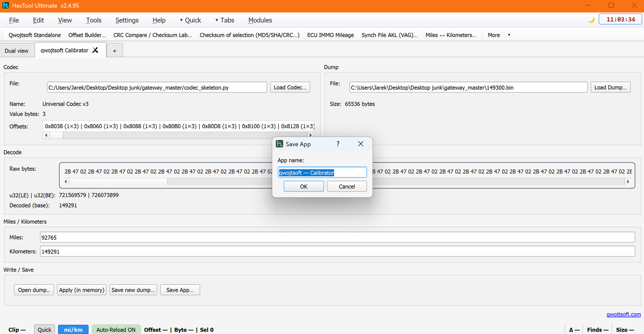Click right arrow of Offsets scrollbar
644x334 pixels.
pyautogui.click(x=310, y=135)
